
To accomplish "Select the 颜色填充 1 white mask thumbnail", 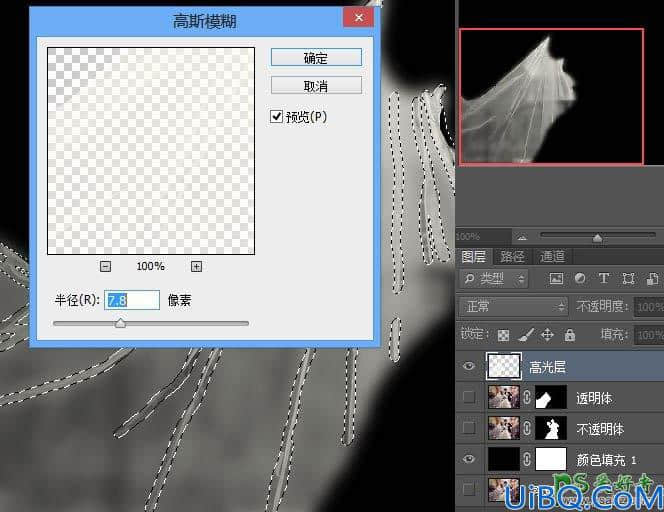I will [551, 459].
